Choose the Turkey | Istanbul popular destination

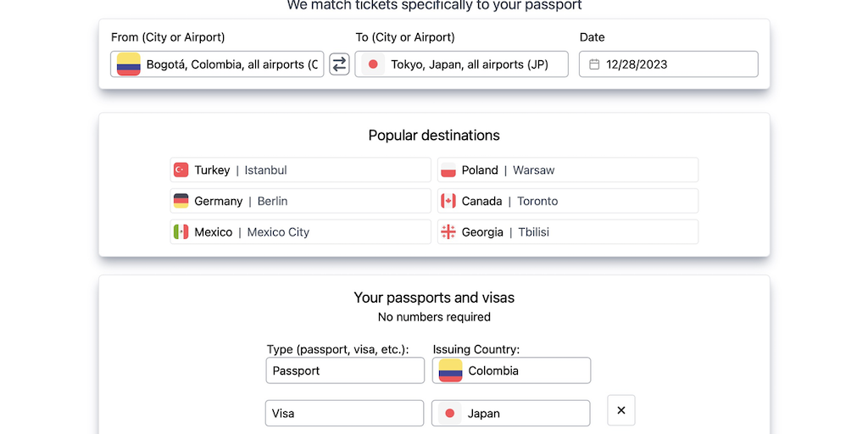(300, 170)
